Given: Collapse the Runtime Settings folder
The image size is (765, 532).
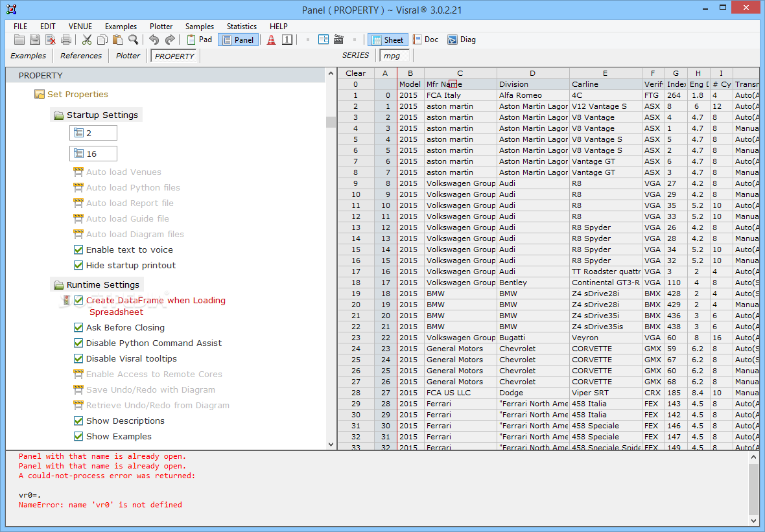Looking at the screenshot, I should [x=58, y=284].
